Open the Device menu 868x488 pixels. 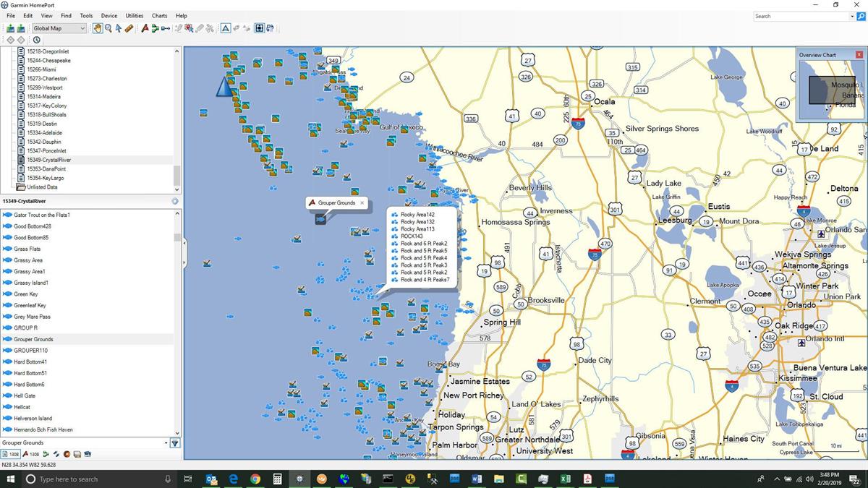pos(109,16)
